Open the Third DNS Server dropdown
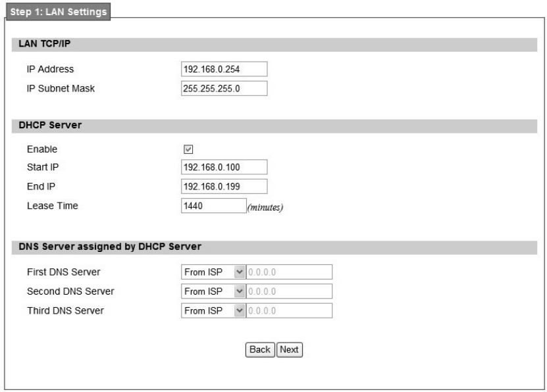This screenshot has width=547, height=392. click(x=213, y=311)
